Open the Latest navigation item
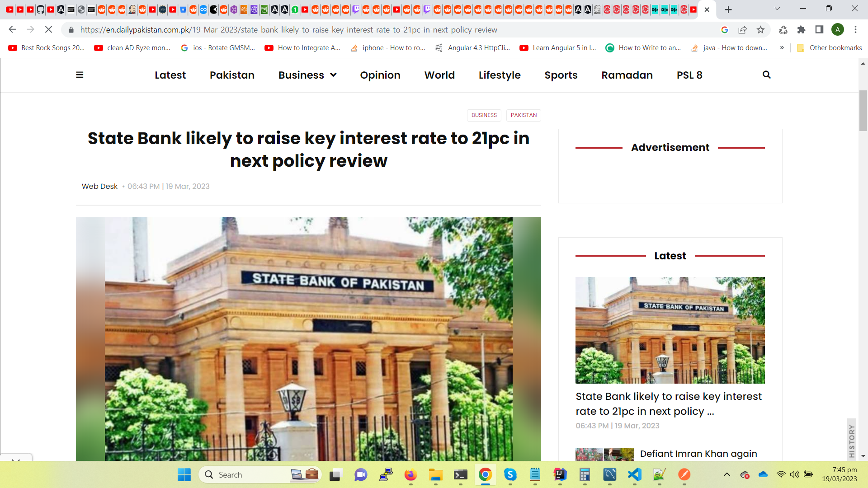The width and height of the screenshot is (868, 488). coord(170,75)
